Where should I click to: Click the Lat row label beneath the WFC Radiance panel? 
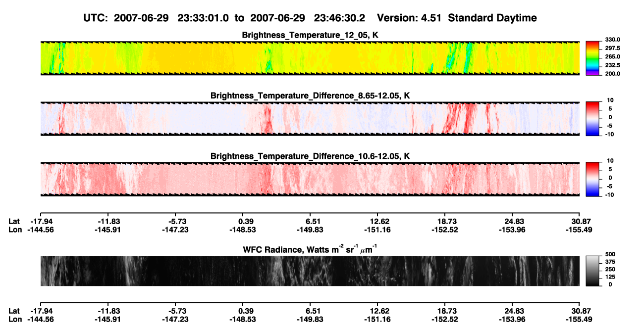14,311
